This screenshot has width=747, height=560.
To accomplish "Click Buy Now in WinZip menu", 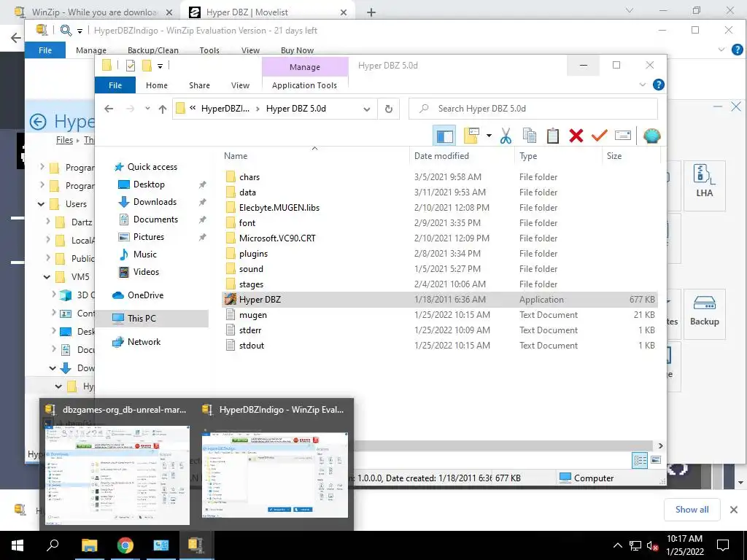I will pos(298,50).
